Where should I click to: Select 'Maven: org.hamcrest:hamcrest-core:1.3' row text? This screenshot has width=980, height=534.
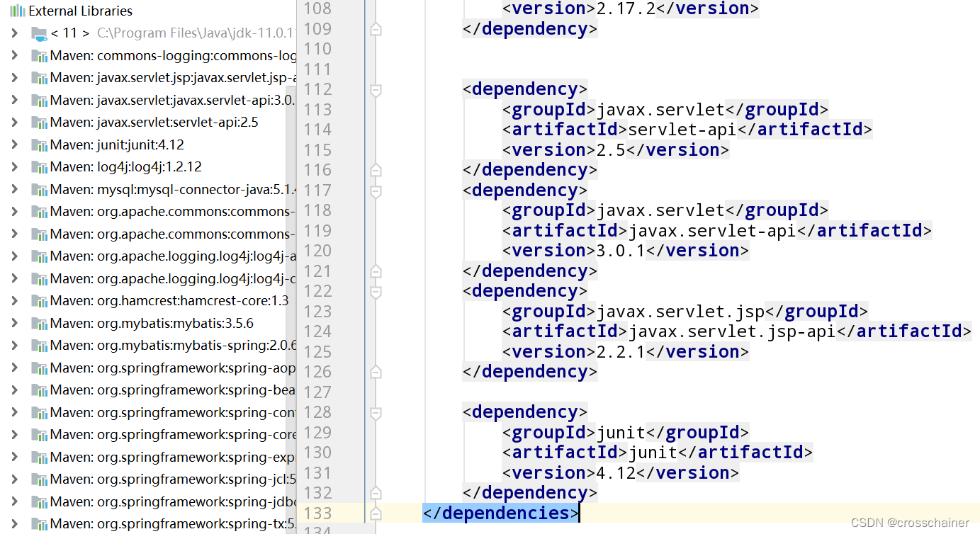tap(169, 301)
